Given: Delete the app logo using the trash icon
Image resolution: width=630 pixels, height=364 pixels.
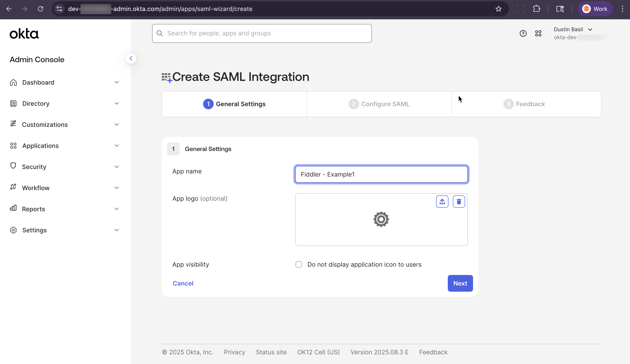Looking at the screenshot, I should [x=459, y=202].
